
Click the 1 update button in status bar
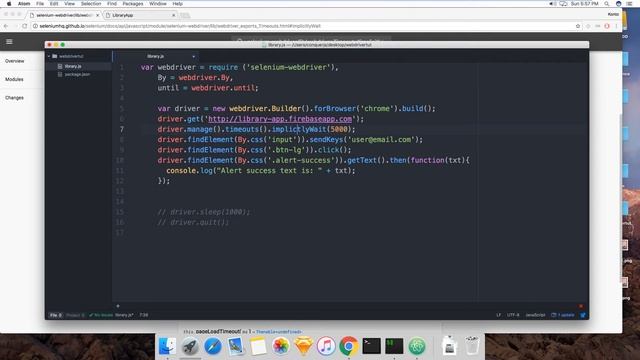pyautogui.click(x=563, y=315)
